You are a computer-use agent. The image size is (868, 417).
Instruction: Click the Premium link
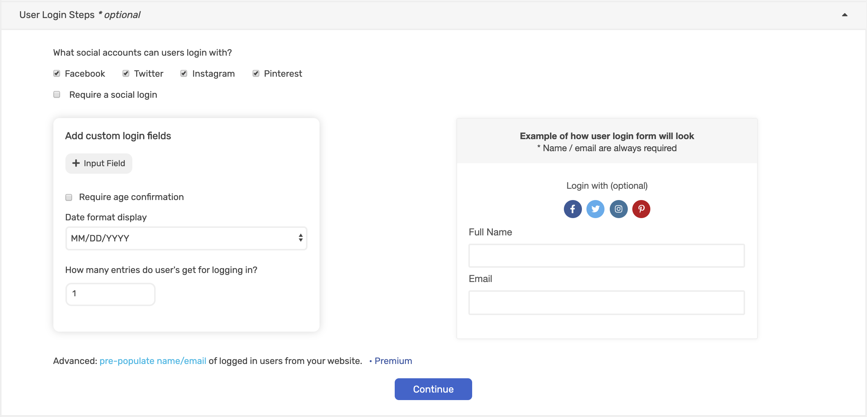(x=393, y=361)
